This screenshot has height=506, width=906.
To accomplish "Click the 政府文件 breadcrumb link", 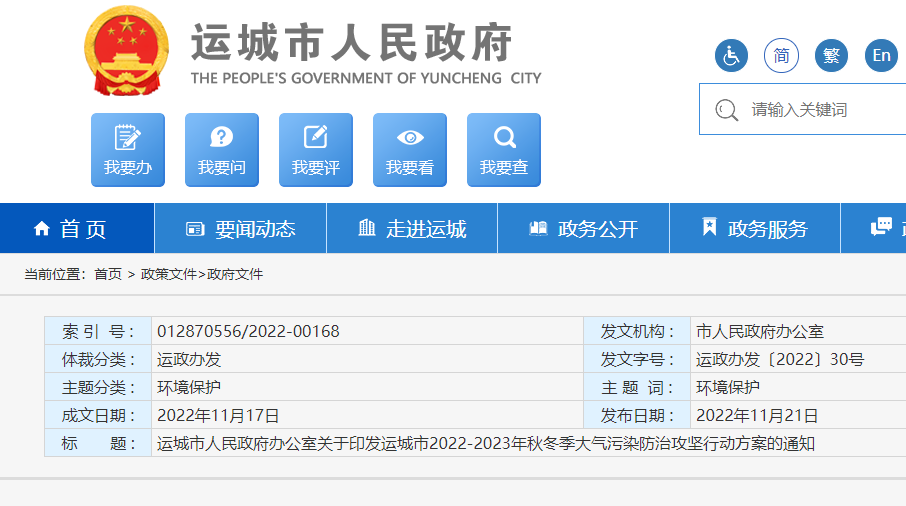I will click(235, 274).
